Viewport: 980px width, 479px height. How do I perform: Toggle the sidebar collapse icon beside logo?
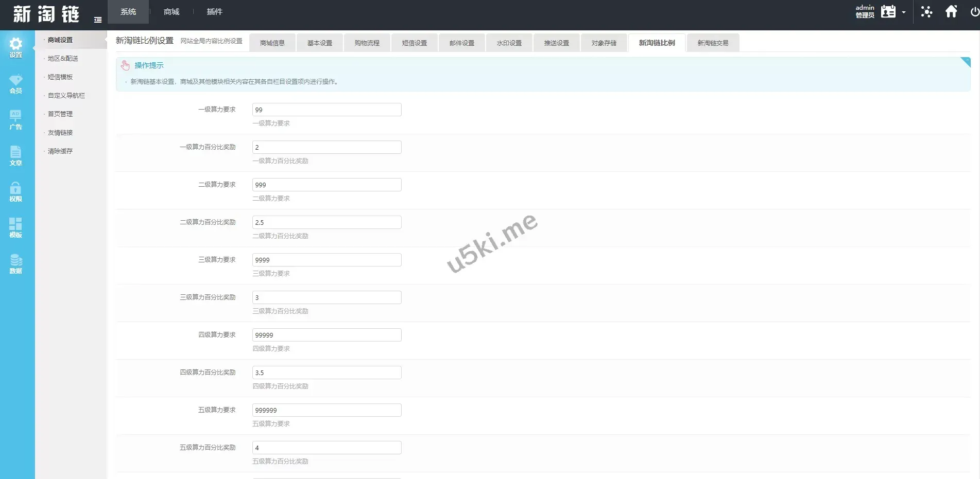[98, 20]
